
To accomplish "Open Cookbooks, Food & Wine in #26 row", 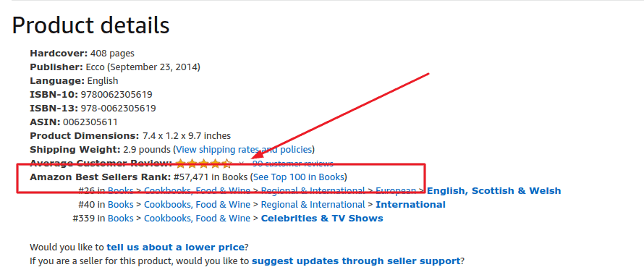I will tap(197, 191).
